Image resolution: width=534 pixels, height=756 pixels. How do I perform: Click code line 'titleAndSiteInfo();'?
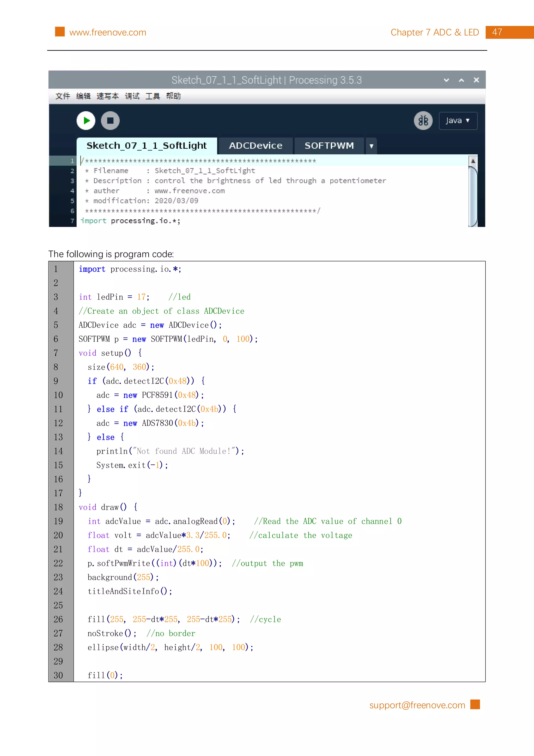click(x=130, y=591)
